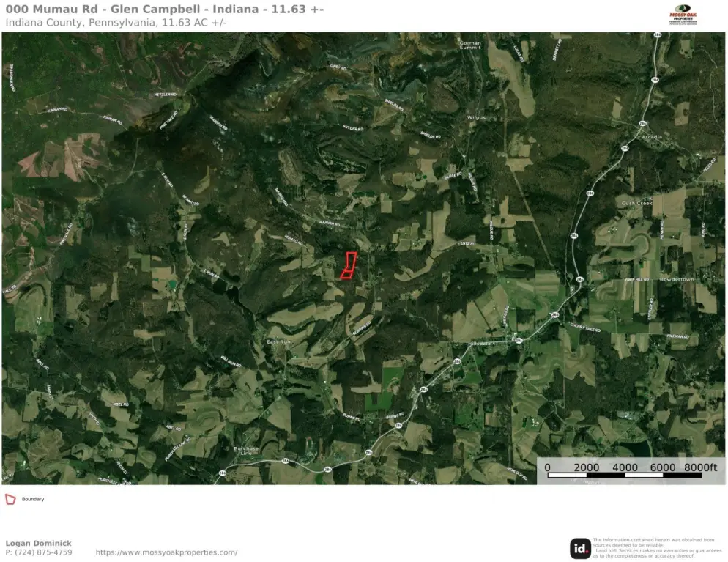
Task: Click the East Run place label
Action: 278,341
